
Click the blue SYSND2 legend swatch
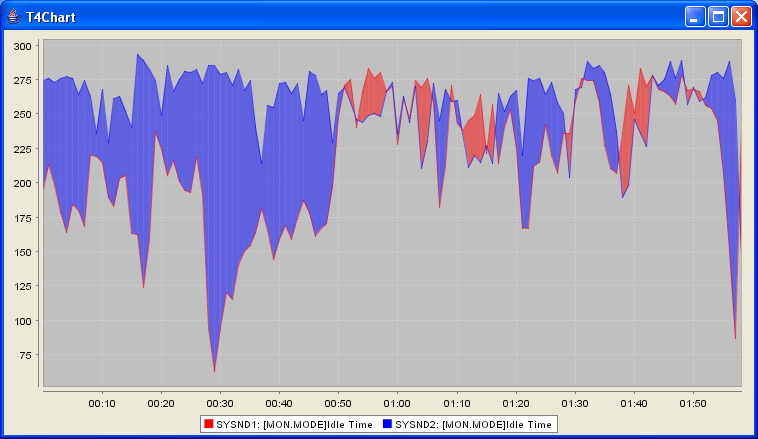coord(387,424)
